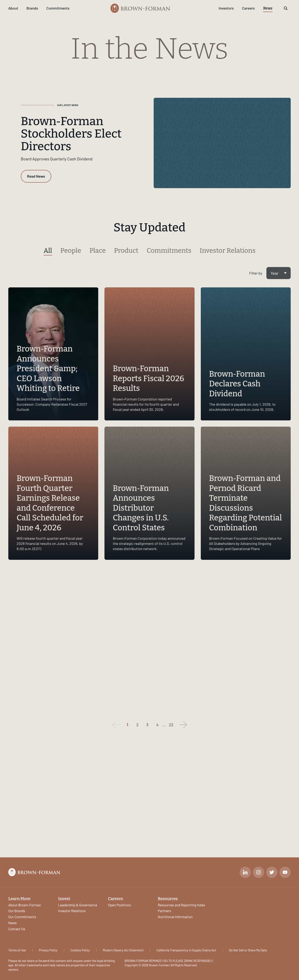
Task: Open the Lawson Whiting to Retire card
Action: [53, 354]
